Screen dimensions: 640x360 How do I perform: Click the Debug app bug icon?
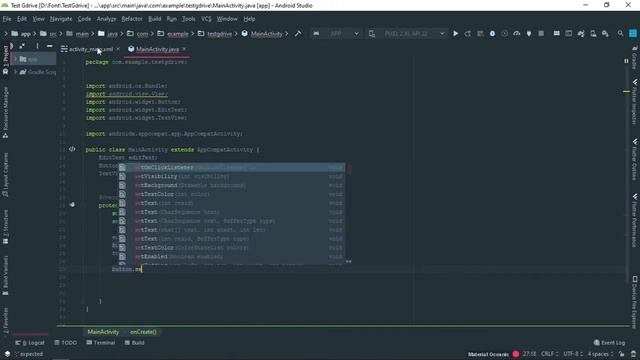tap(492, 33)
